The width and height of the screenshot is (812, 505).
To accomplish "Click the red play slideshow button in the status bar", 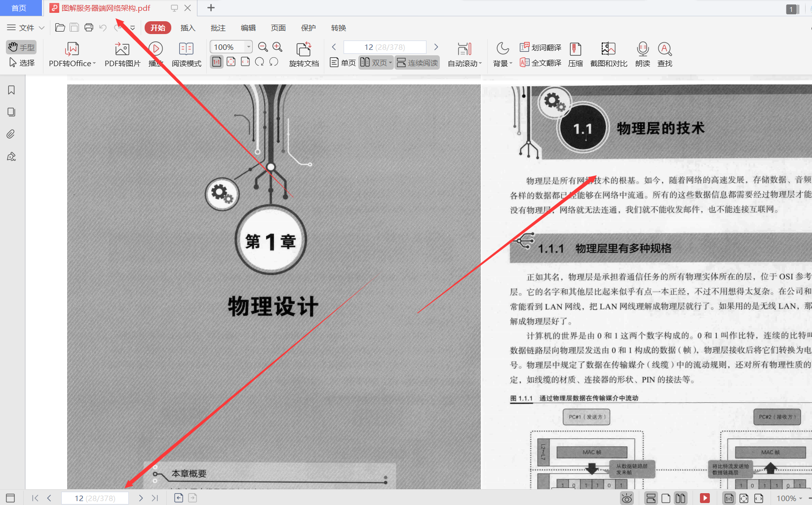I will [705, 499].
